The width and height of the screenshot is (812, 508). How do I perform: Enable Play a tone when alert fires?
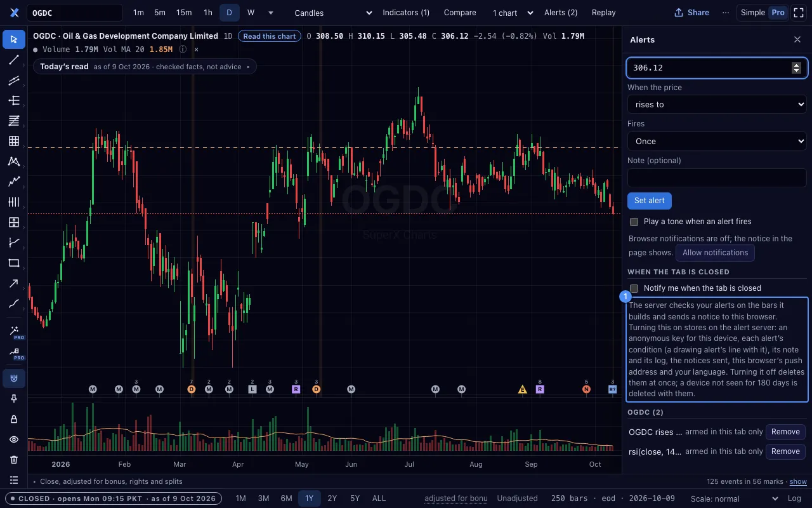634,222
